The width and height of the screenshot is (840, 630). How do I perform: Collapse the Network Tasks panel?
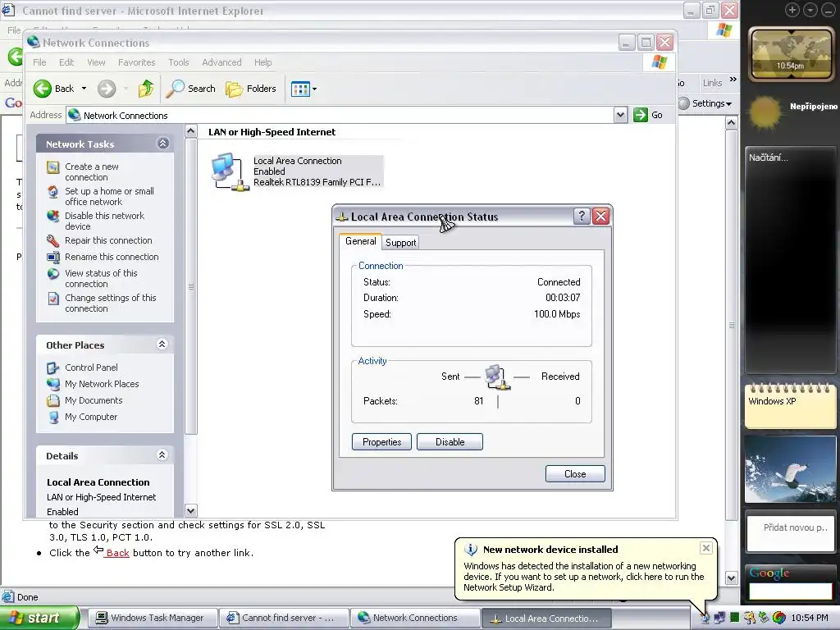(x=163, y=143)
